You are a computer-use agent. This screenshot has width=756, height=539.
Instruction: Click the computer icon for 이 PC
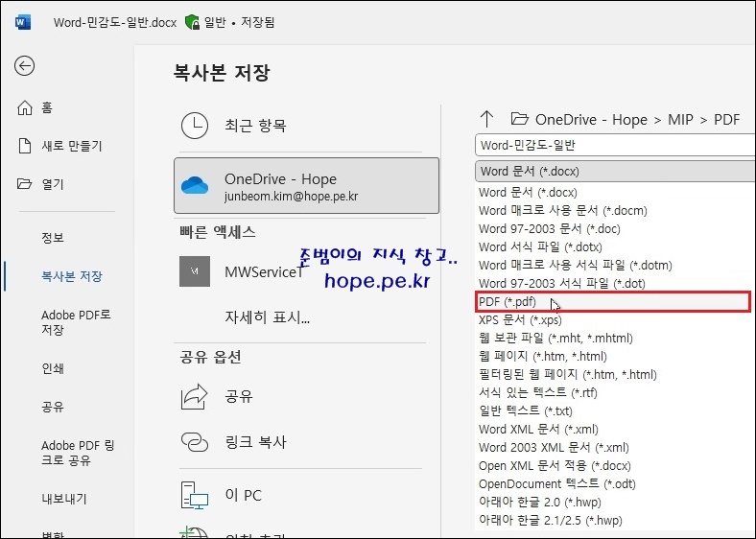pyautogui.click(x=195, y=495)
